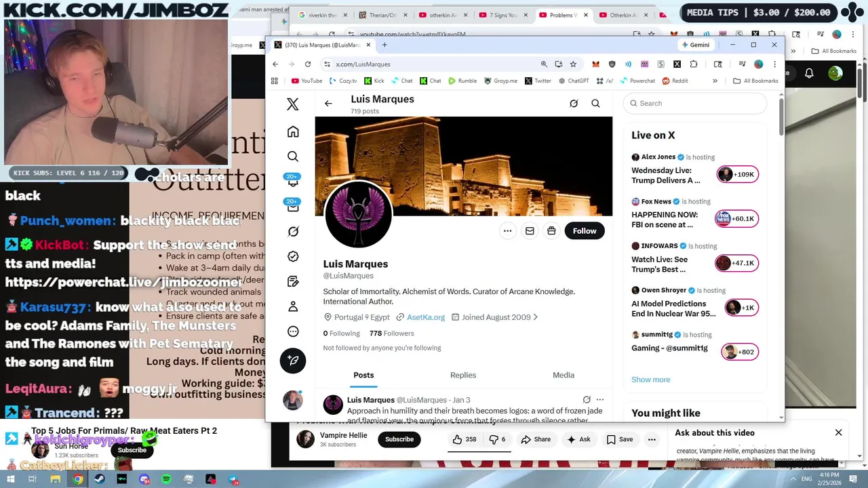Screen dimensions: 868x488
Task: Switch to Posts tab
Action: 363,375
